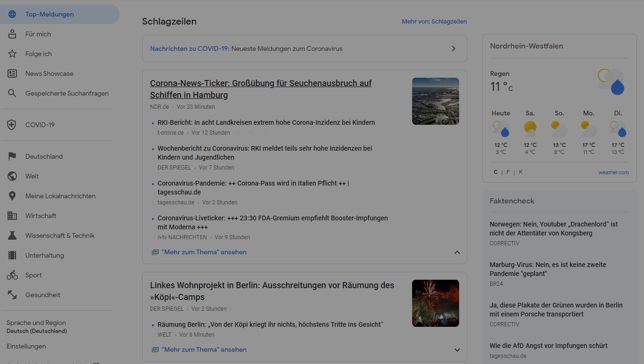Open Grünen Plakate Porsche fact check

click(x=556, y=310)
